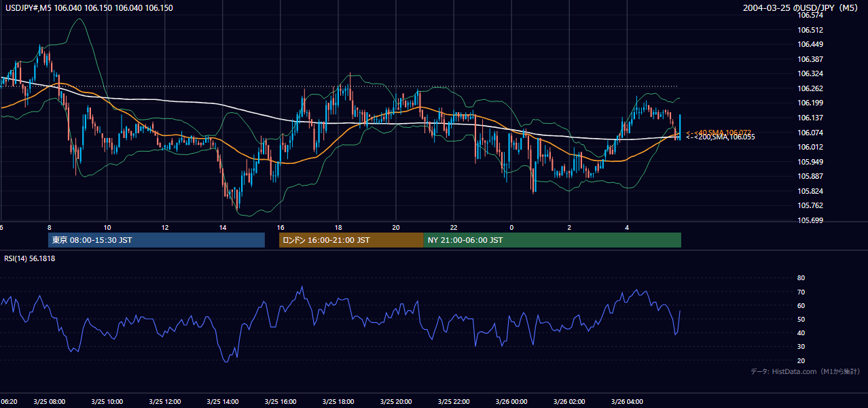
Task: Click price axis label 106.074
Action: (x=811, y=133)
